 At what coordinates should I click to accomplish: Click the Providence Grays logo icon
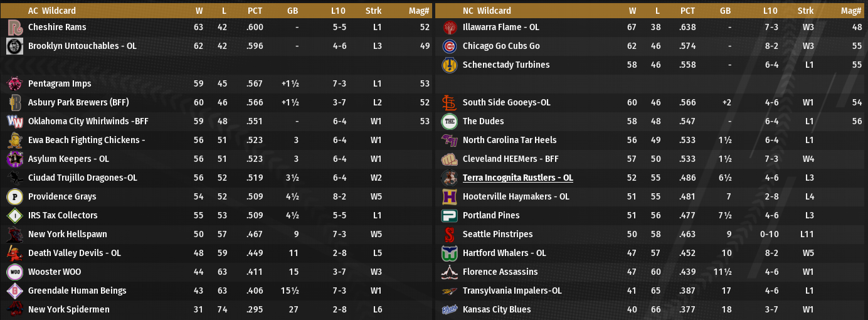click(15, 197)
